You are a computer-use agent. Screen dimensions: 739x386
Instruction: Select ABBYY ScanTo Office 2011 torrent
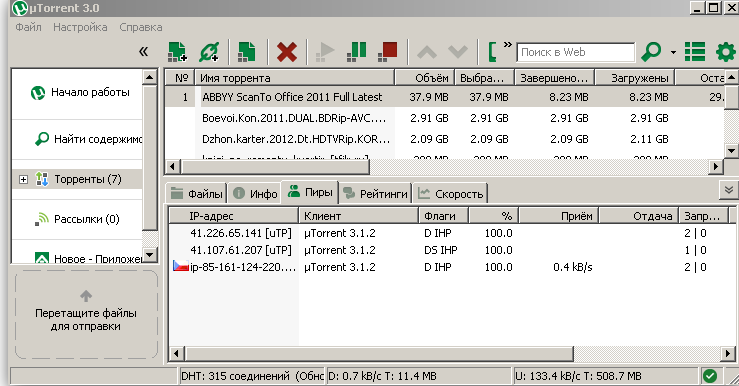(444, 97)
